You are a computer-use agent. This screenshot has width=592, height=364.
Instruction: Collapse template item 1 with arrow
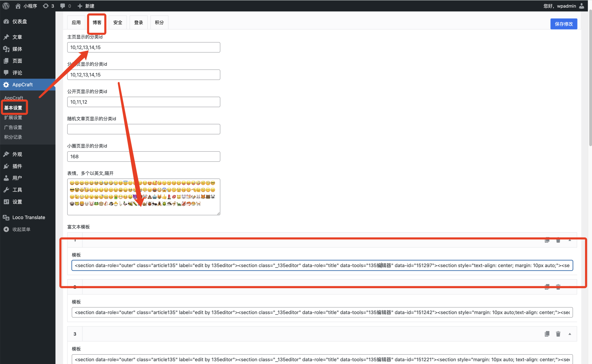point(570,240)
